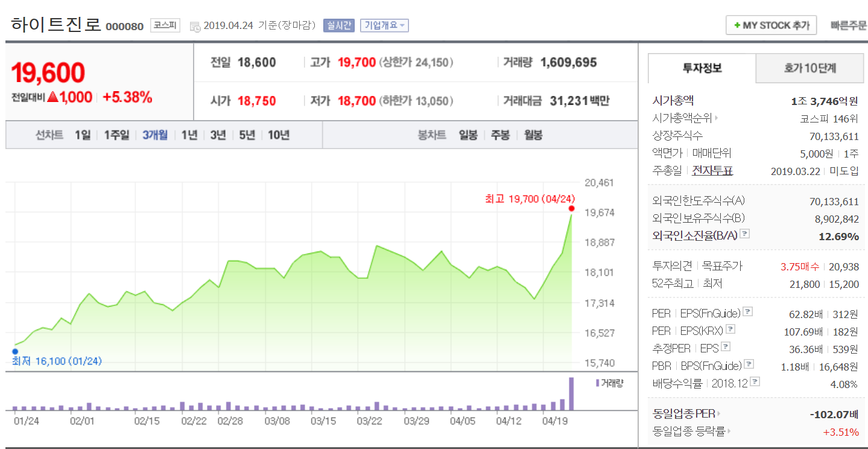The height and width of the screenshot is (449, 868).
Task: Click the 최저 16,100 (01/24) chart label
Action: coord(57,361)
